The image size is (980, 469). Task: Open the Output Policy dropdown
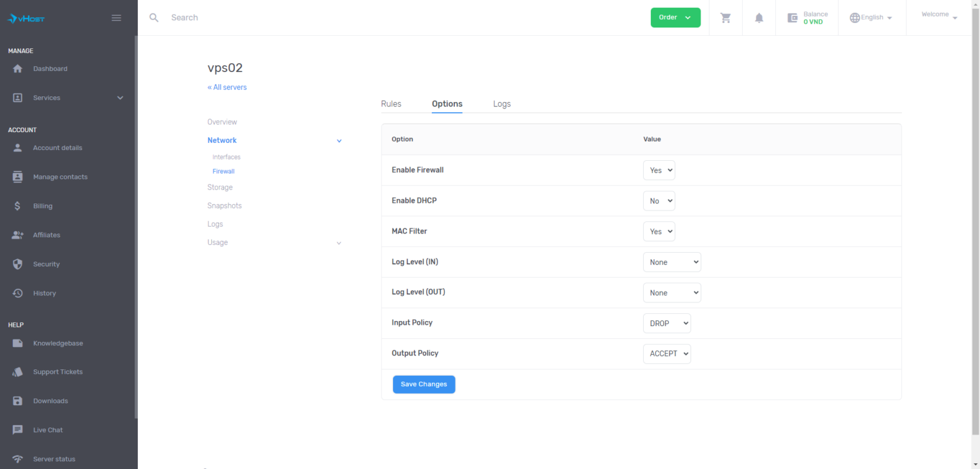[x=667, y=354]
